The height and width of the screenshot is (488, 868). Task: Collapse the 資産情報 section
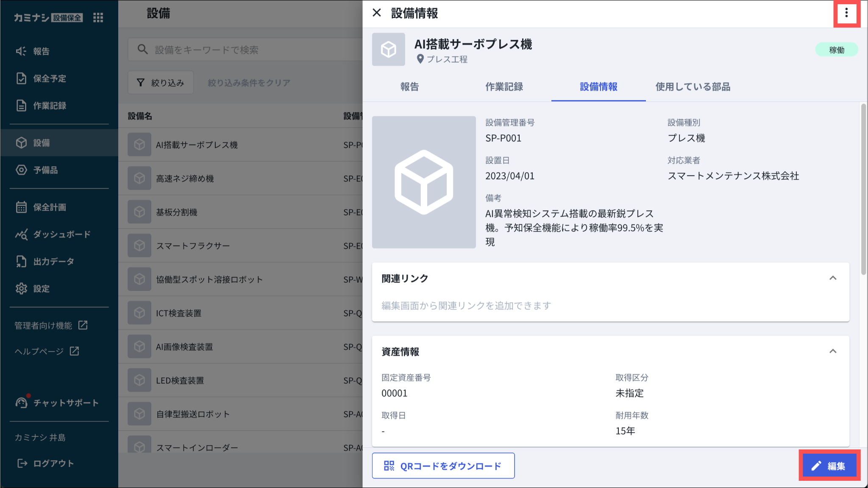[x=832, y=351]
